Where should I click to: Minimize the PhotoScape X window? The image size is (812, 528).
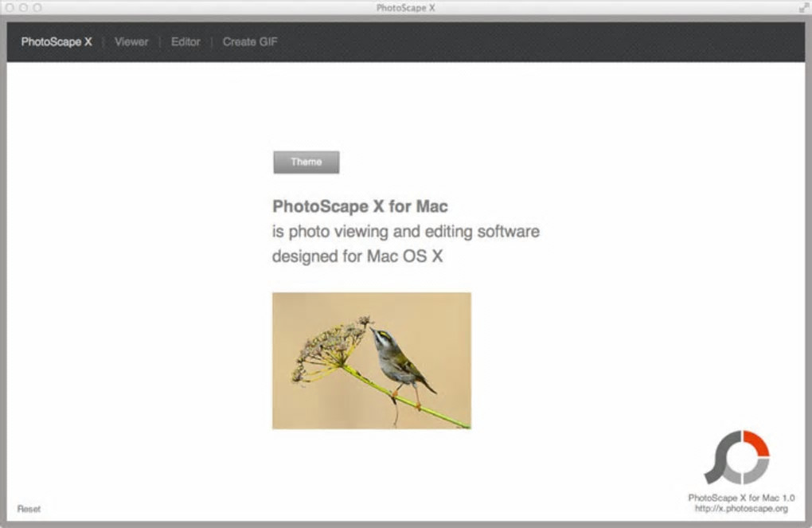(x=23, y=8)
